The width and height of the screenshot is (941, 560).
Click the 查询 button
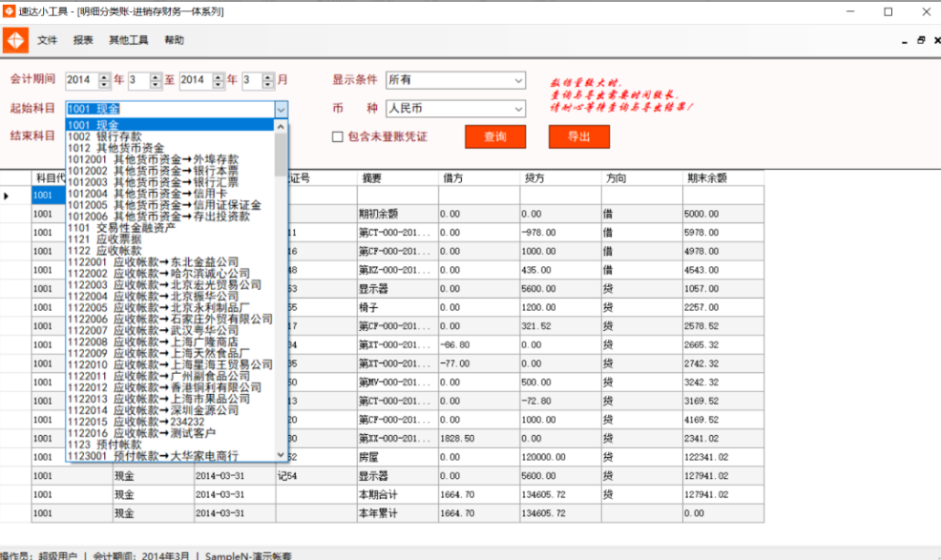point(494,136)
